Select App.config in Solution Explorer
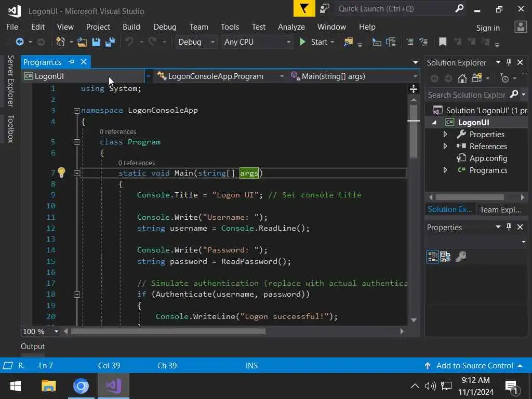 click(488, 158)
